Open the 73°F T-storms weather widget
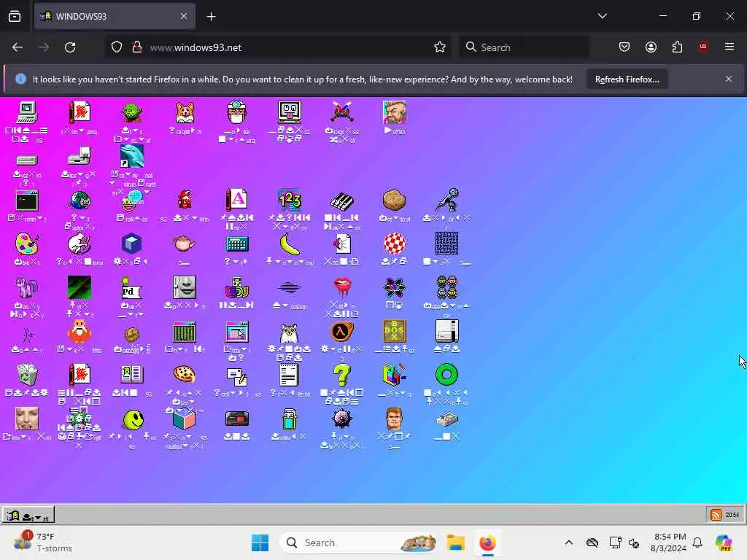Screen dimensions: 747x560 (43, 542)
